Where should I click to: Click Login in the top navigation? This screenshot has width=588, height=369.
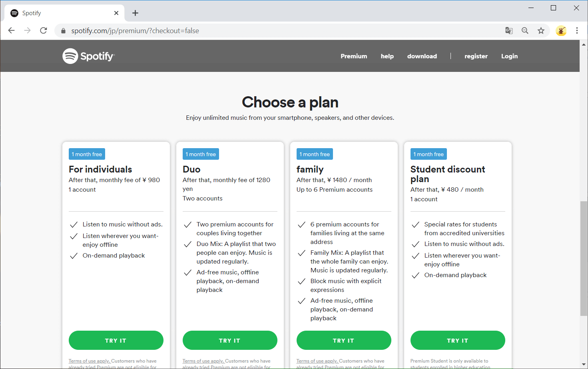tap(509, 56)
